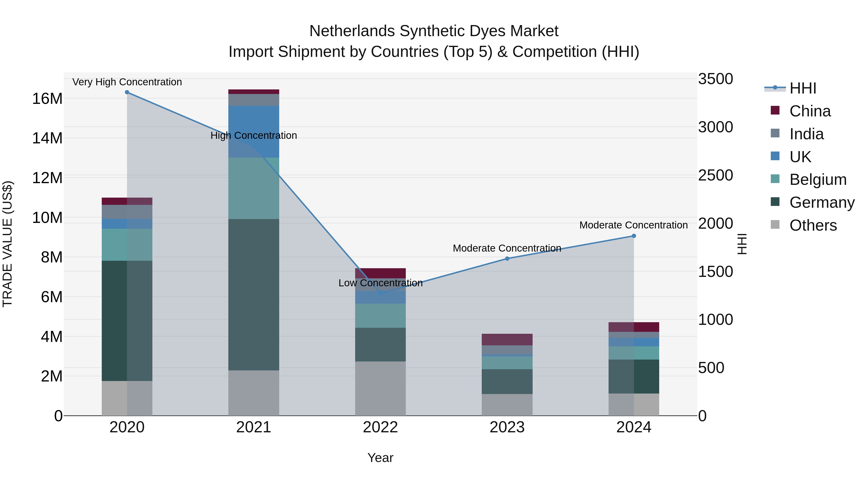Toggle the Belgium legend entry
Viewport: 868px width, 488px height.
(809, 180)
